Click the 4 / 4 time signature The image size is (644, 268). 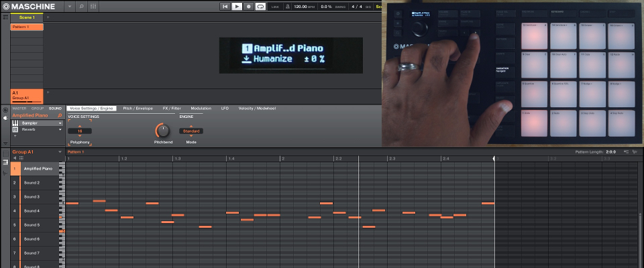tap(356, 7)
